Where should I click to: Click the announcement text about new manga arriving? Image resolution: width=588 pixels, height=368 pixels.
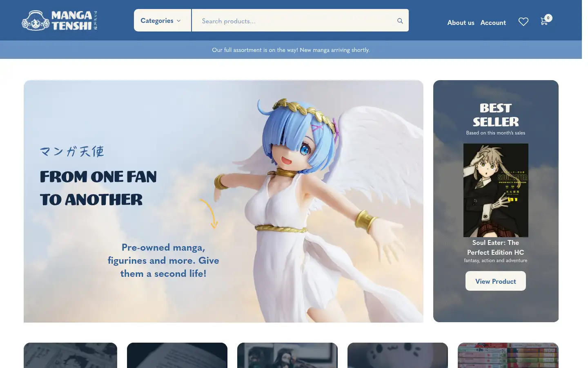pos(291,50)
